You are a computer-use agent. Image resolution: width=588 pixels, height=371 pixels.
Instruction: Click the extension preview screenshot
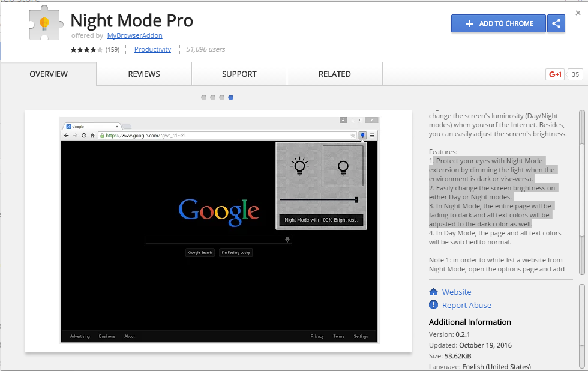pos(219,231)
